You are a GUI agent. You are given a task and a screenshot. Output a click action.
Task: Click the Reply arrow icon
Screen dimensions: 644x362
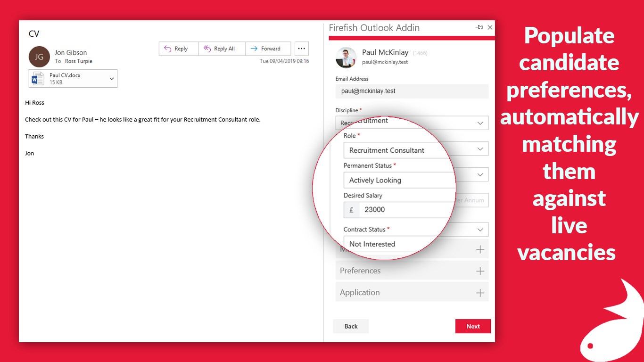(x=168, y=49)
